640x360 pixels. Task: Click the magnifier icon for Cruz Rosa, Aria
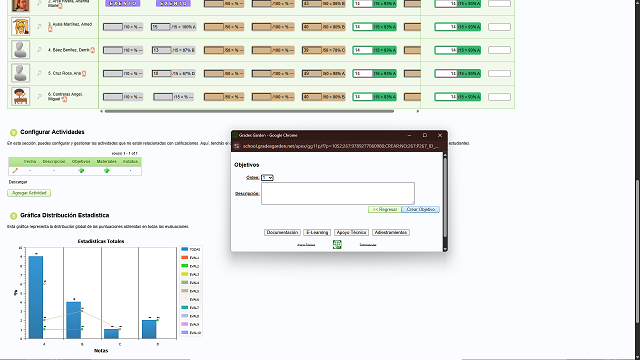tap(39, 73)
